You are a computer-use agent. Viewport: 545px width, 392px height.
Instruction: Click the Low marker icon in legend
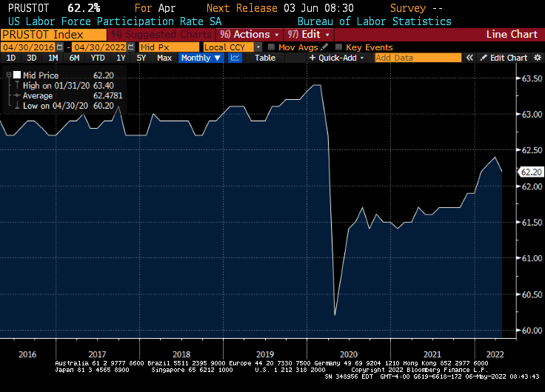[16, 106]
